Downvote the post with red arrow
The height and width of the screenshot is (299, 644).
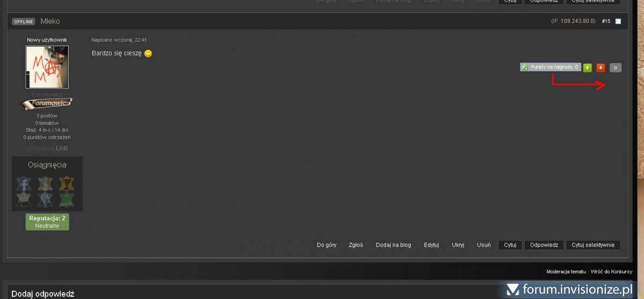[x=601, y=68]
